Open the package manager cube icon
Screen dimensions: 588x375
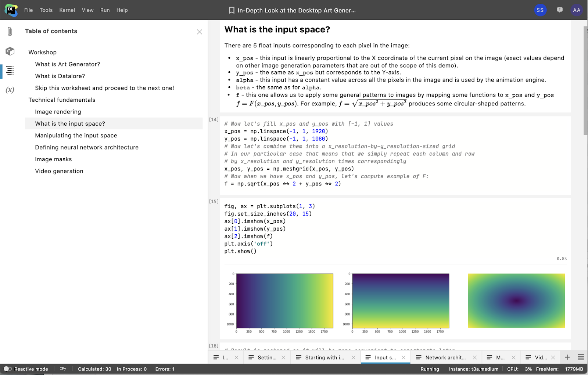click(10, 51)
